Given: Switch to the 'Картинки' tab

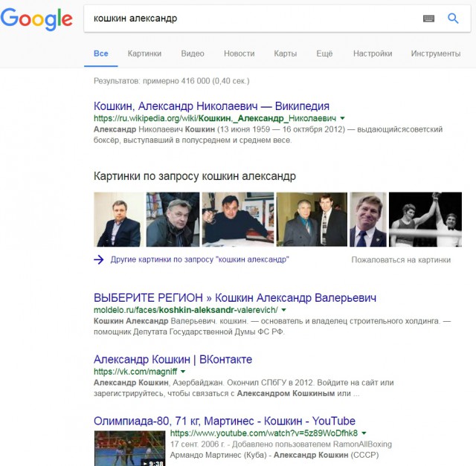Looking at the screenshot, I should click(x=144, y=54).
